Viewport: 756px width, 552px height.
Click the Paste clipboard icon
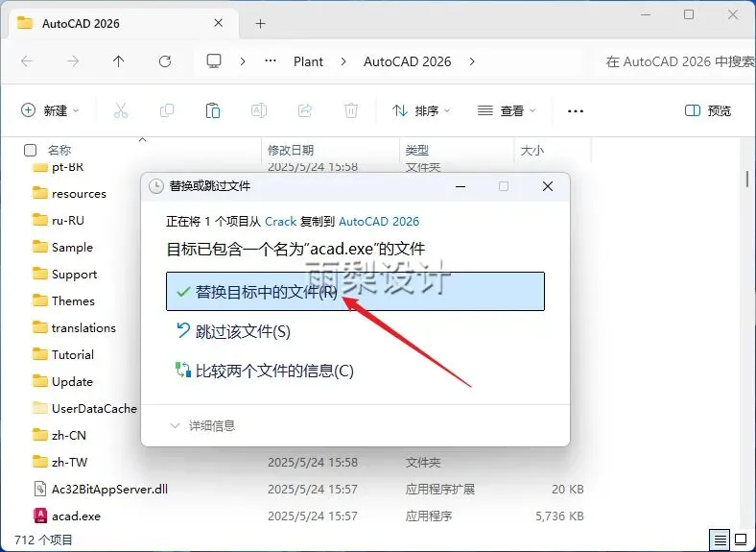(213, 110)
